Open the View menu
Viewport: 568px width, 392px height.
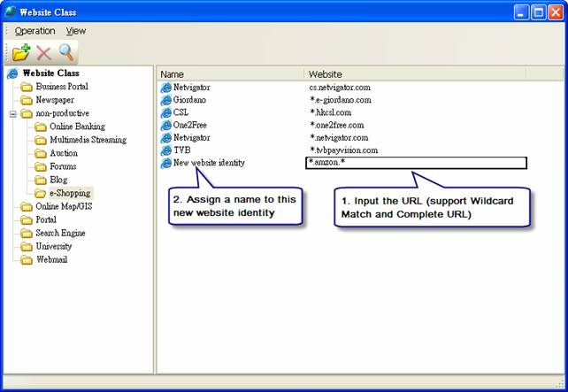(x=76, y=31)
